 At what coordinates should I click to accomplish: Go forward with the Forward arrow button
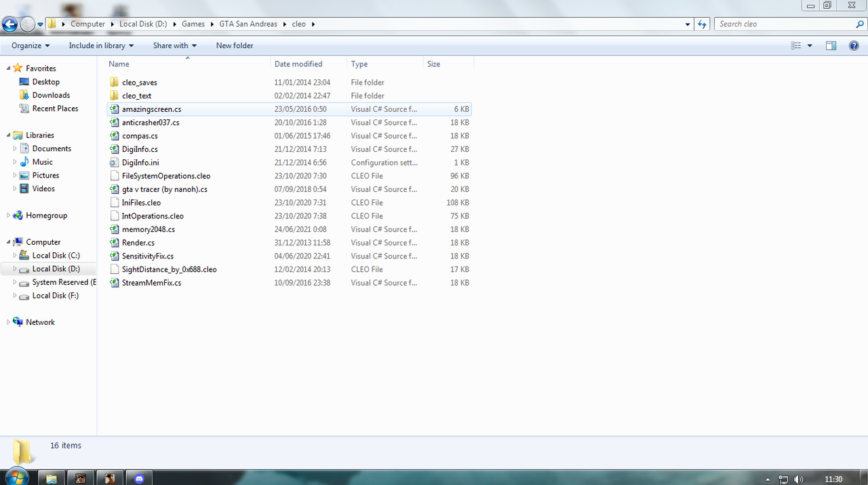27,24
